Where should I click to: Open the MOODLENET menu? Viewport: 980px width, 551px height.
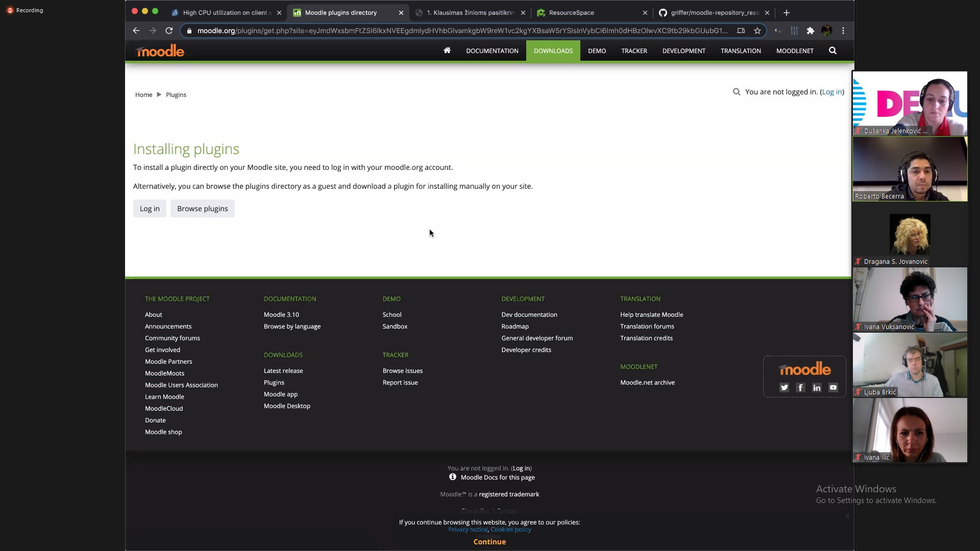[795, 51]
